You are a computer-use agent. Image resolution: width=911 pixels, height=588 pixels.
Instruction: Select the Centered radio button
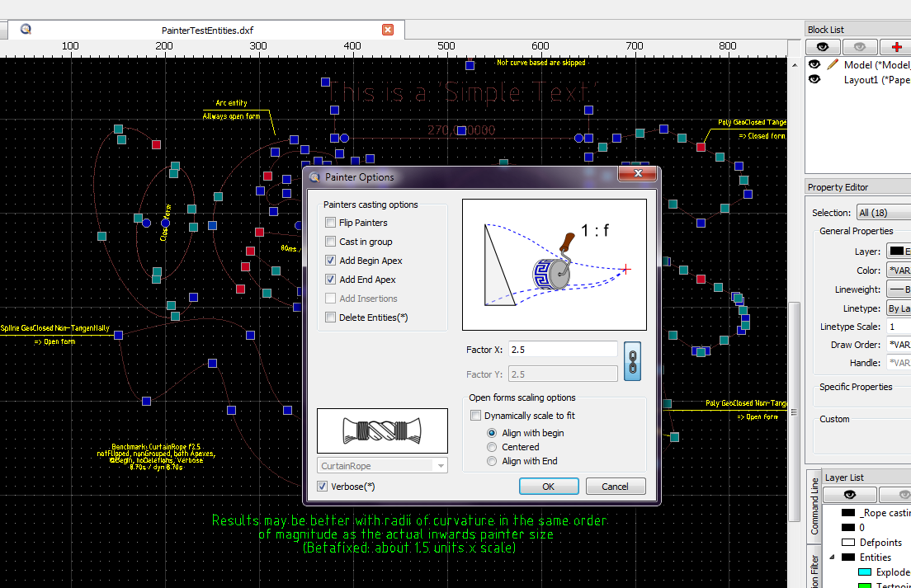pos(493,447)
